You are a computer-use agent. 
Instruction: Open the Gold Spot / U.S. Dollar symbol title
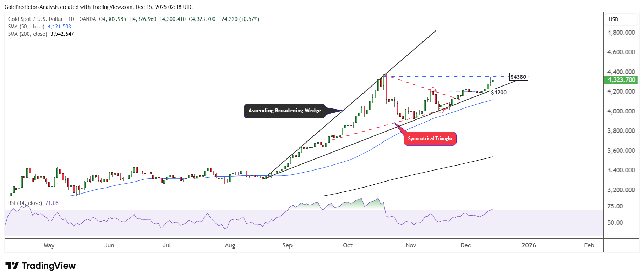point(36,19)
